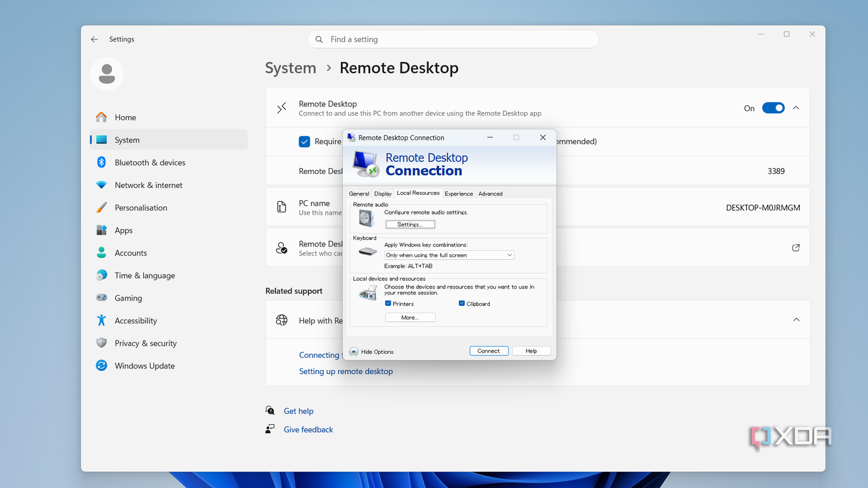The height and width of the screenshot is (488, 868).
Task: Select the Gaming controller icon
Action: tap(101, 298)
